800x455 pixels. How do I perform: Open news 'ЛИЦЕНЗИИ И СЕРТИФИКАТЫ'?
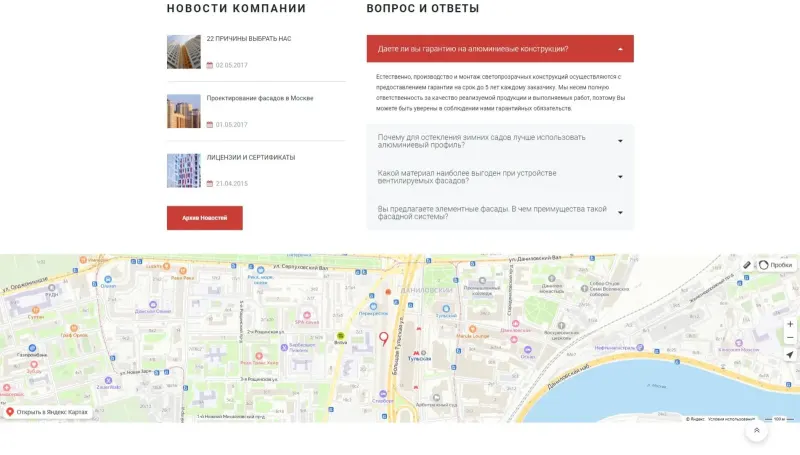click(x=251, y=158)
